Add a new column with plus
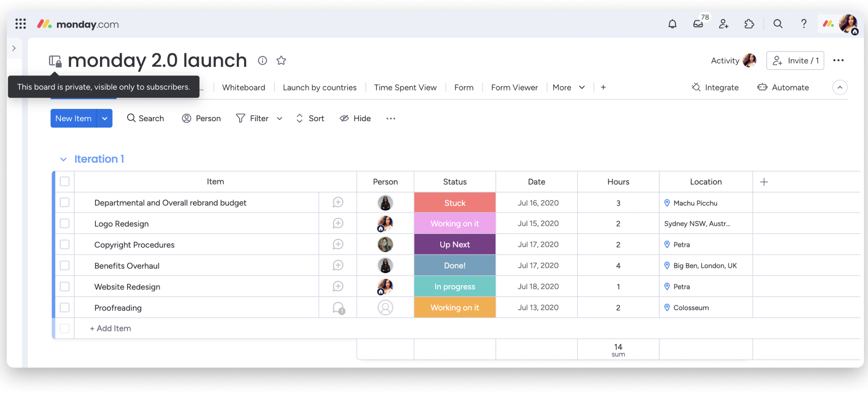This screenshot has width=868, height=397. pos(764,182)
